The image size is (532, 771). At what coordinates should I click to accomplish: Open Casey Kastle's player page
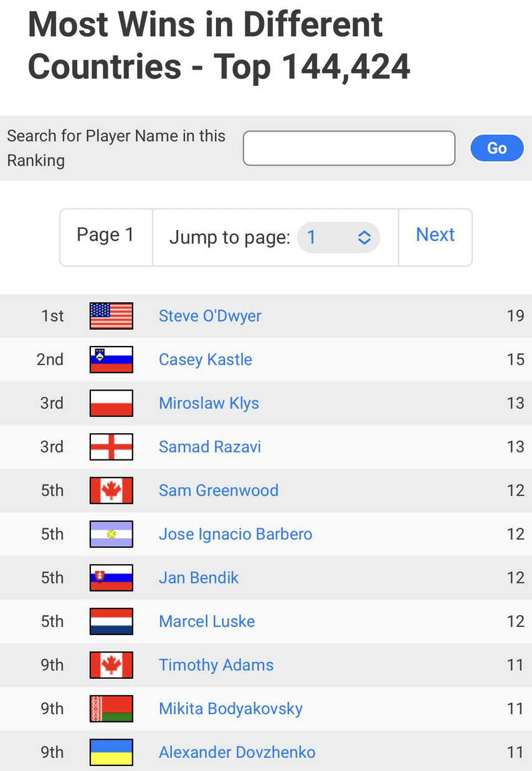206,360
